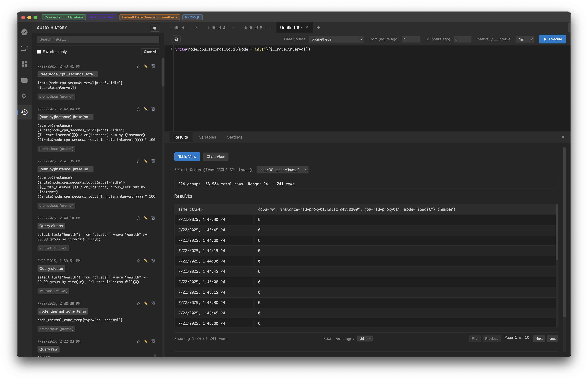Click the Clear All history button

click(x=150, y=52)
